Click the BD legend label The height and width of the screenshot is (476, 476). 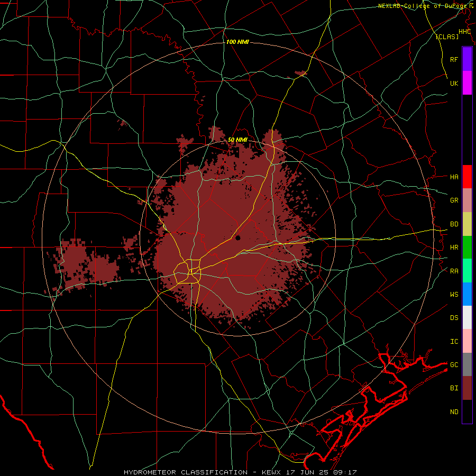point(454,224)
